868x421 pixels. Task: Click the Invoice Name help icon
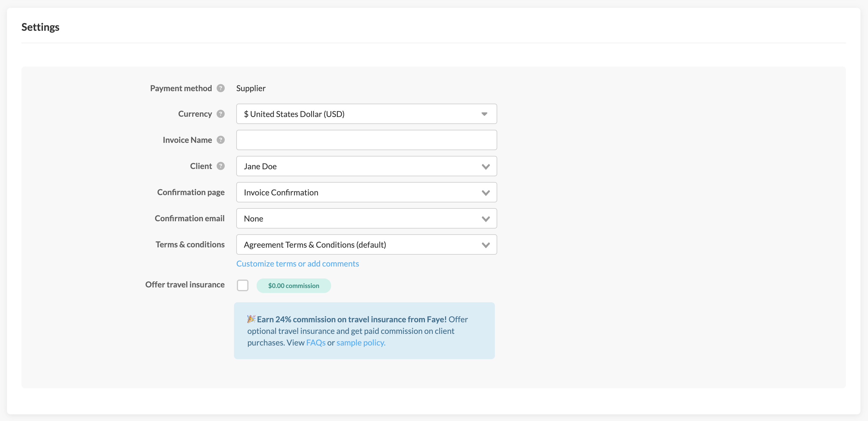coord(220,140)
